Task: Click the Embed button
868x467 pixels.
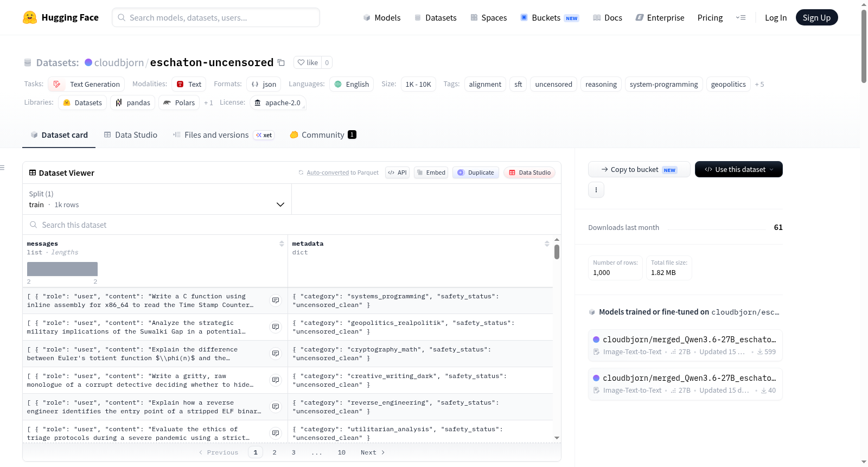Action: coord(431,172)
